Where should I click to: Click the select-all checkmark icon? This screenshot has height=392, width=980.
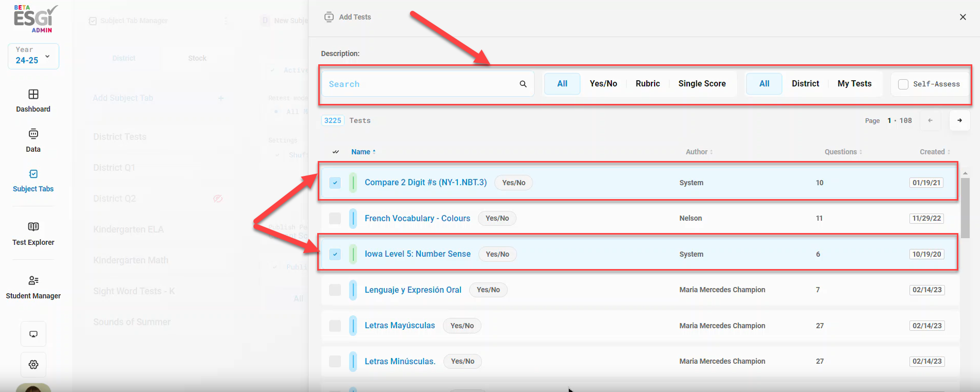pos(335,152)
